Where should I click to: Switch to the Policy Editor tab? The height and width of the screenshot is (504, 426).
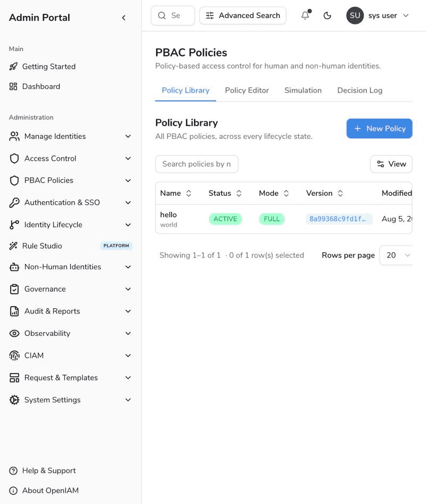click(247, 90)
